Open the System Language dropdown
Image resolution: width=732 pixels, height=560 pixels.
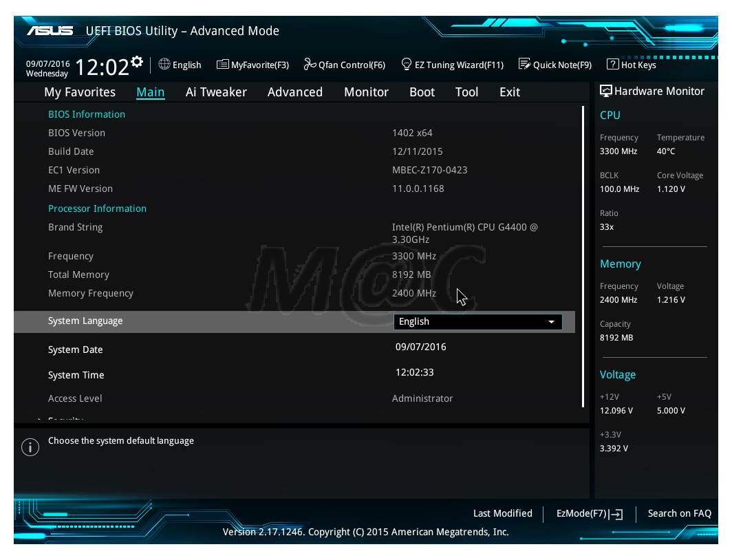coord(478,321)
